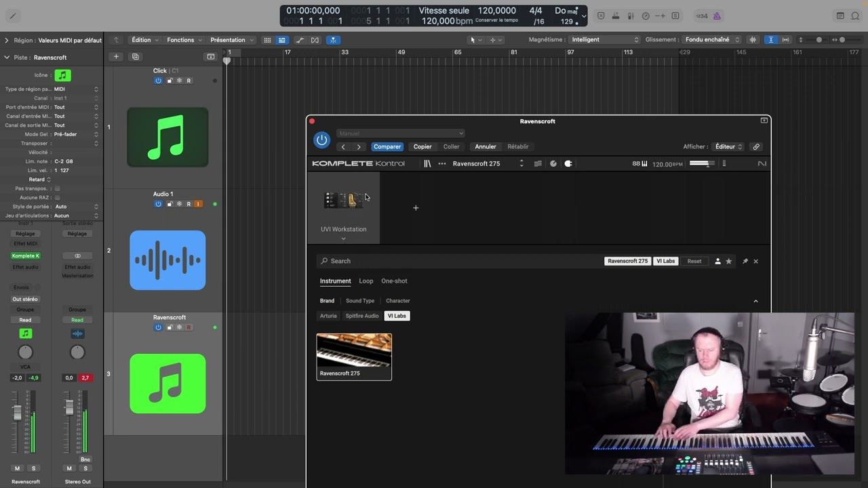Toggle the Flex view icon
This screenshot has height=488, width=868.
(x=315, y=40)
